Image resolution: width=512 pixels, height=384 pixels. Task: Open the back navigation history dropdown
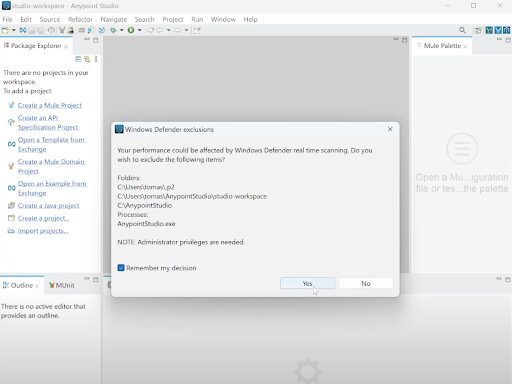click(169, 30)
